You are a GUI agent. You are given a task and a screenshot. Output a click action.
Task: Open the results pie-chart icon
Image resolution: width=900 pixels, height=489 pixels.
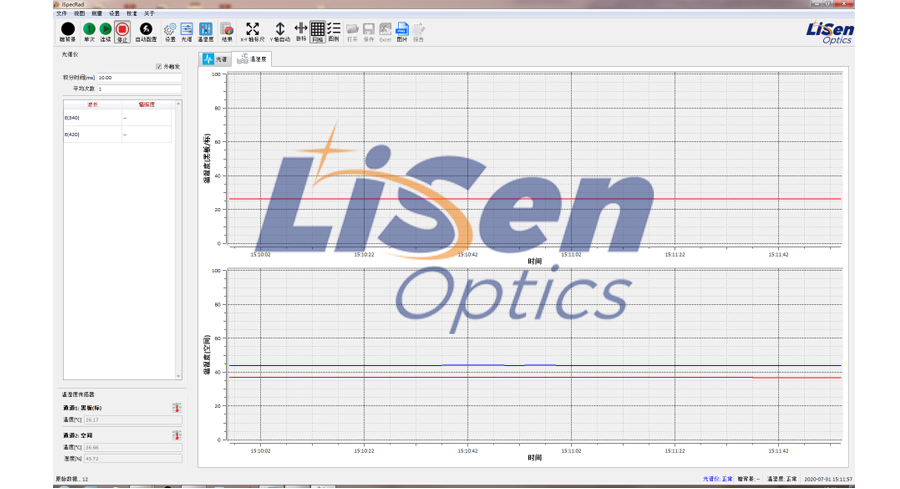point(227,32)
